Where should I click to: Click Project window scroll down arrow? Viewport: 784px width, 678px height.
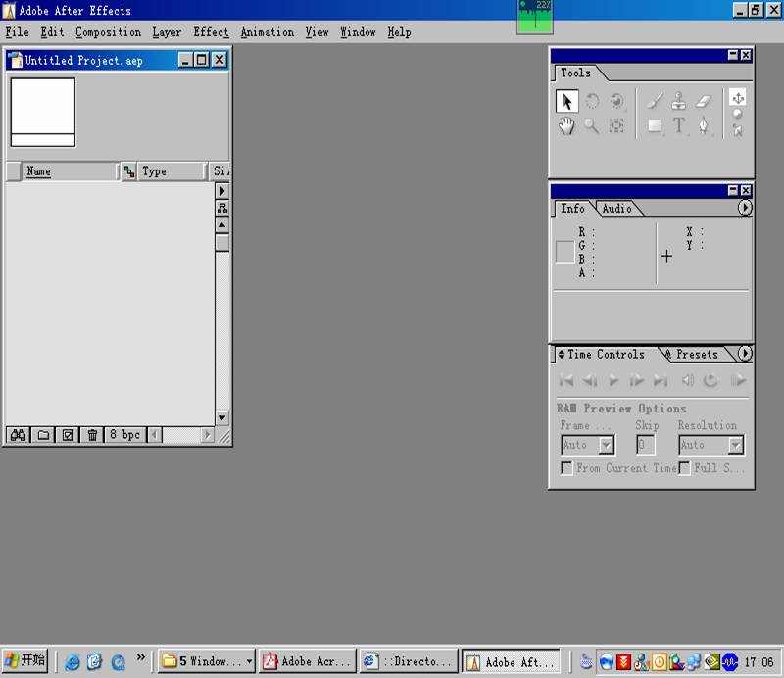(222, 417)
